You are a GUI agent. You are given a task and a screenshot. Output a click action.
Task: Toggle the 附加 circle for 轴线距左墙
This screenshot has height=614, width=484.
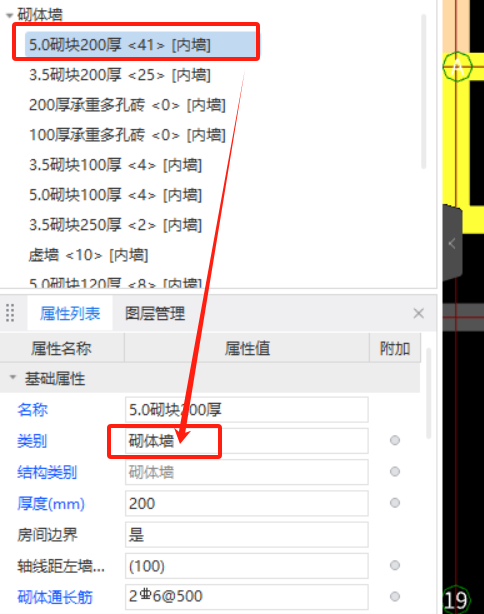point(395,565)
